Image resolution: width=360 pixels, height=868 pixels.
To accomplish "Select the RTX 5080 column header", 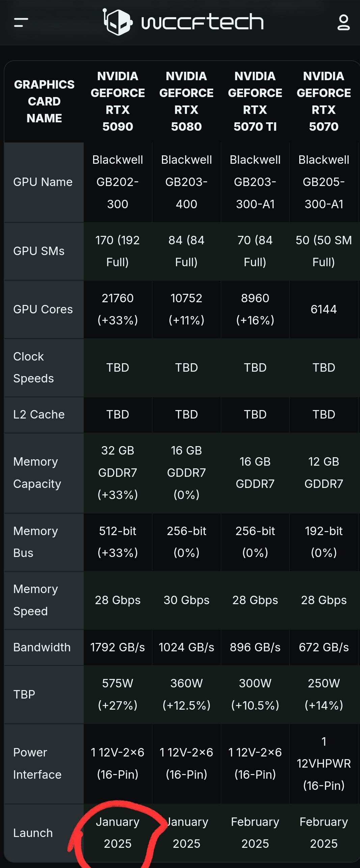I will (186, 101).
